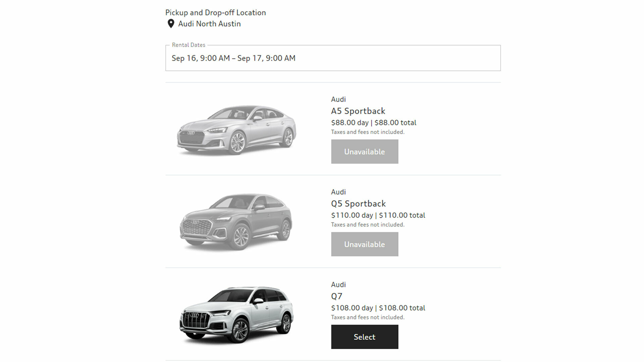
Task: Click the $110.00 day price text
Action: coord(352,215)
